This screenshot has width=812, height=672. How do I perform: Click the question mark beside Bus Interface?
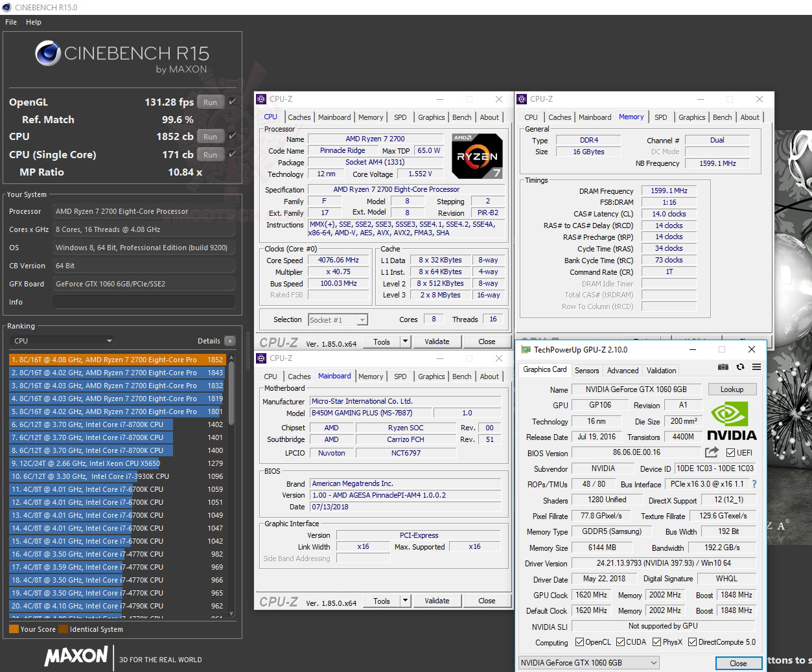(x=754, y=483)
